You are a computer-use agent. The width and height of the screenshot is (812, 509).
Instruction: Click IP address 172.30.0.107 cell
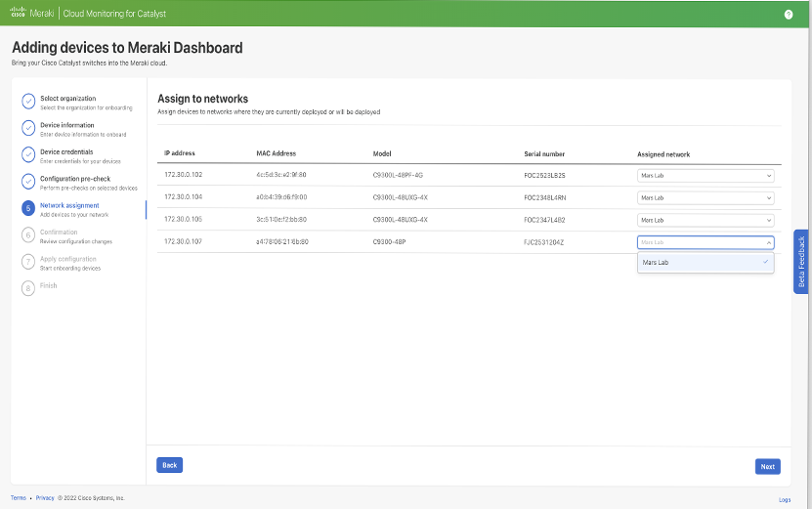(184, 242)
